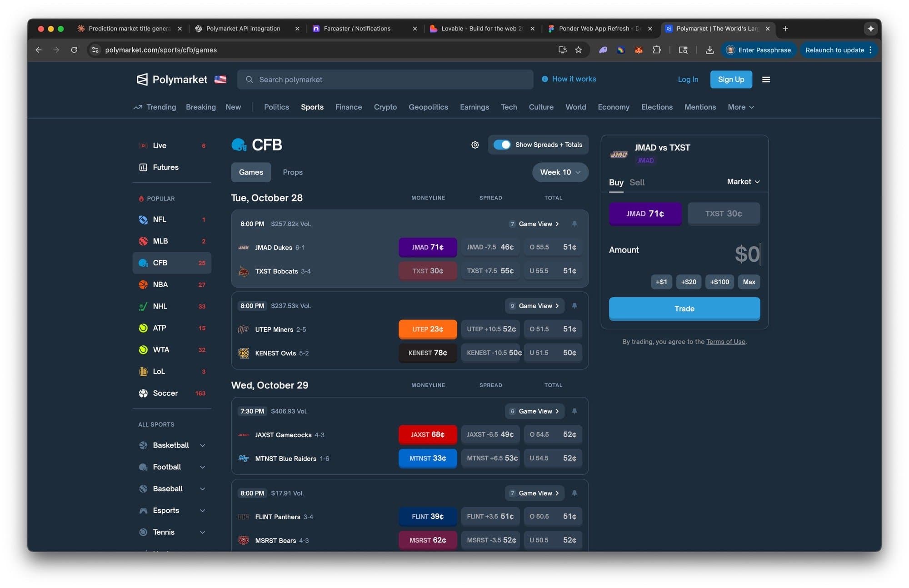Switch to the Props tab
This screenshot has width=909, height=588.
click(x=292, y=172)
